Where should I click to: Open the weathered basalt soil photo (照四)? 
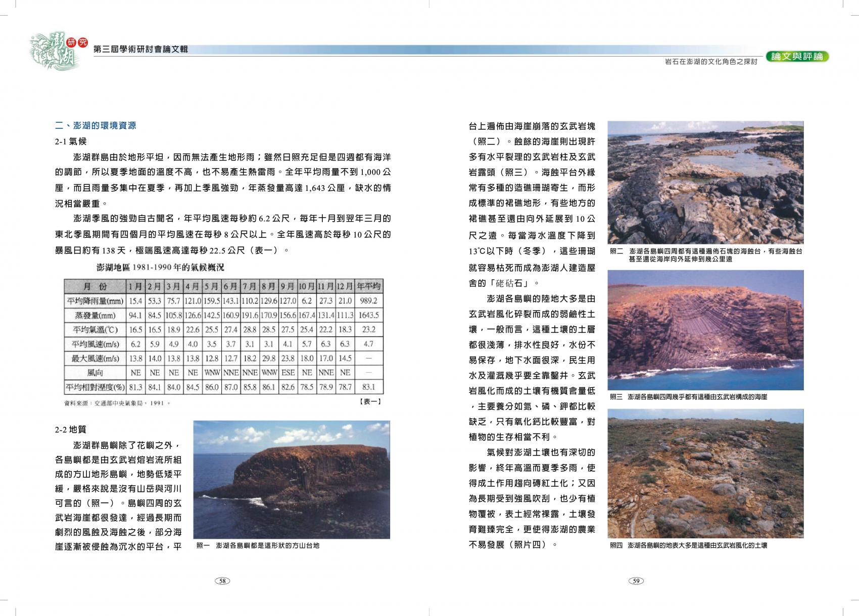pos(705,473)
